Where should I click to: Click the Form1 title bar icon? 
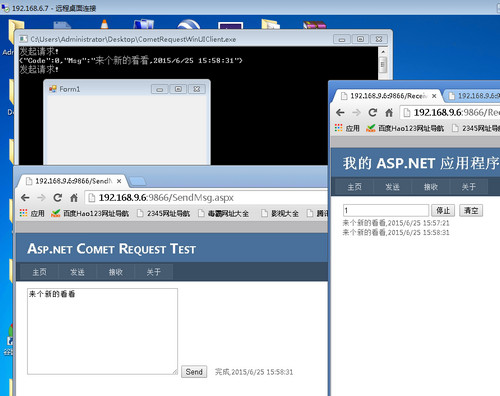pos(53,89)
